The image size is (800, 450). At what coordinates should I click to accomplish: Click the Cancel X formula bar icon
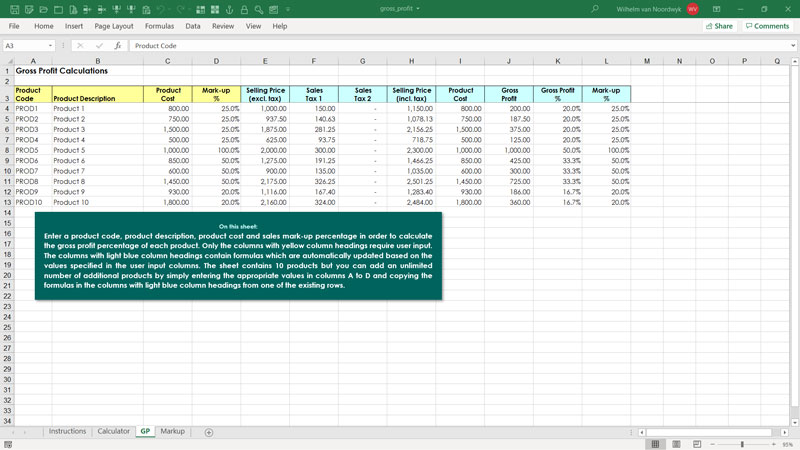coord(80,45)
